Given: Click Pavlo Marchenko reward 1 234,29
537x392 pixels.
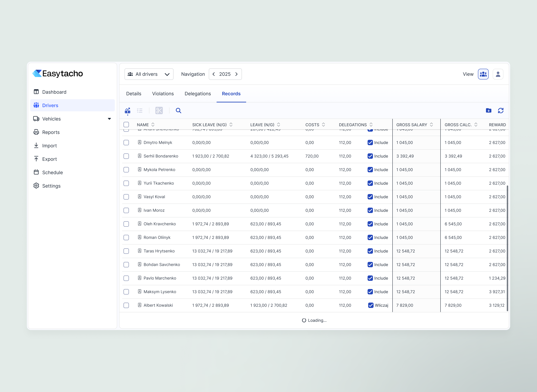Looking at the screenshot, I should (x=497, y=278).
